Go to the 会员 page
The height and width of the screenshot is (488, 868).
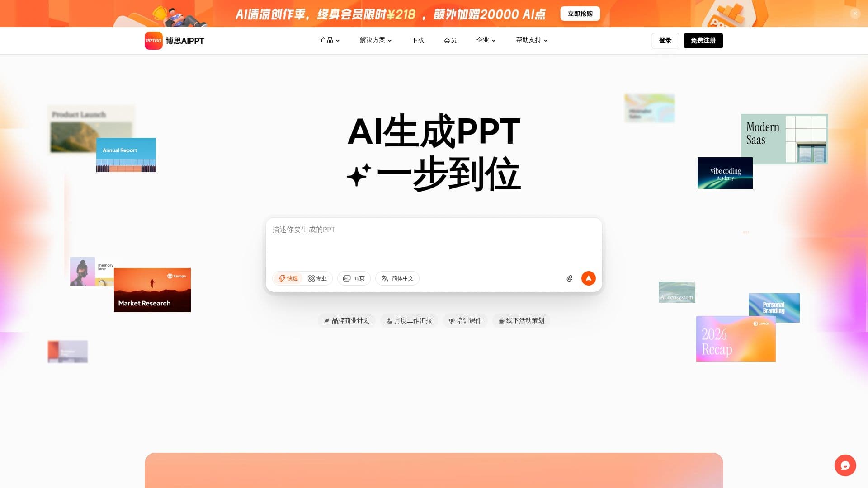click(x=450, y=40)
